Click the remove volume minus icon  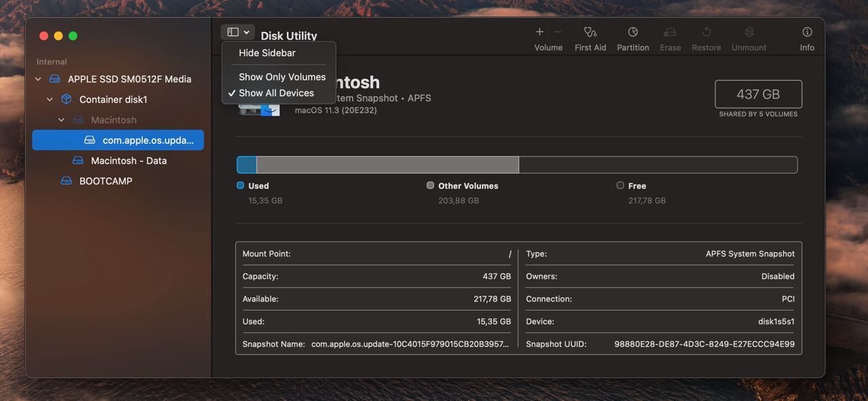point(558,32)
